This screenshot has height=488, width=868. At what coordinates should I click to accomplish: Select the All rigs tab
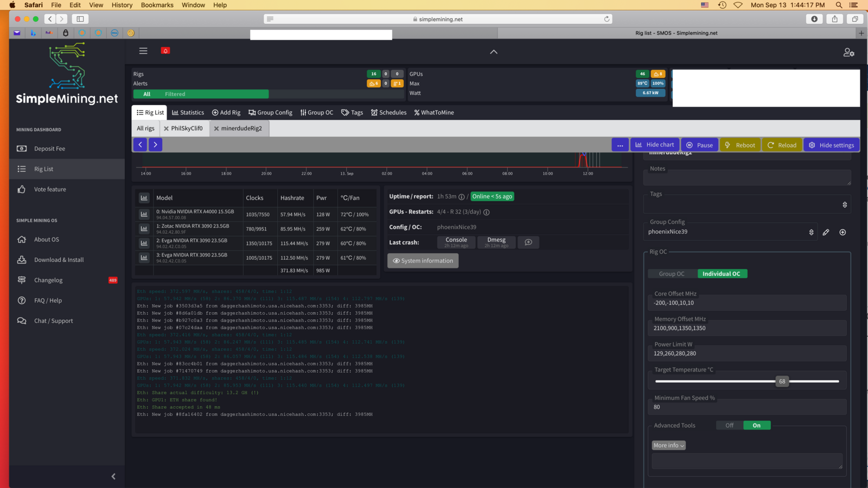click(145, 129)
